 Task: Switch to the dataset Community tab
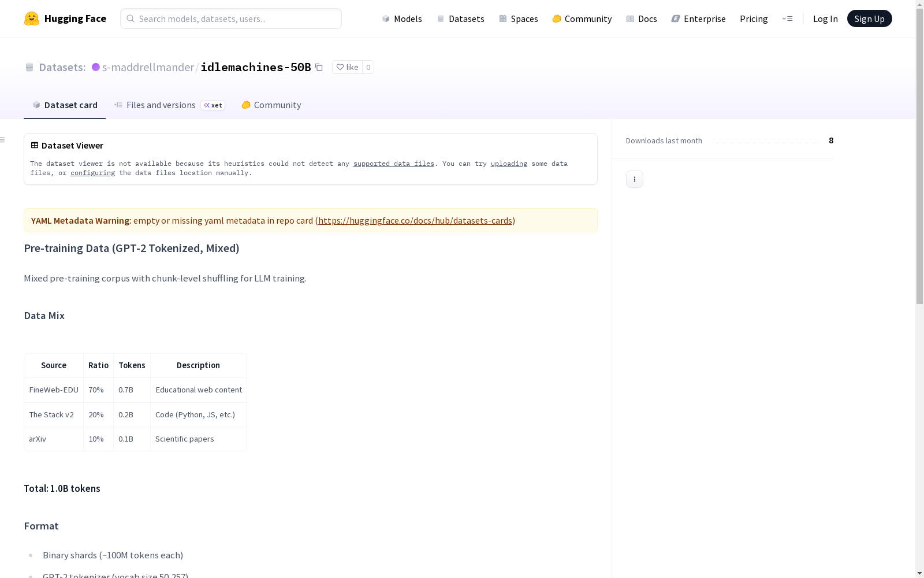coord(271,105)
